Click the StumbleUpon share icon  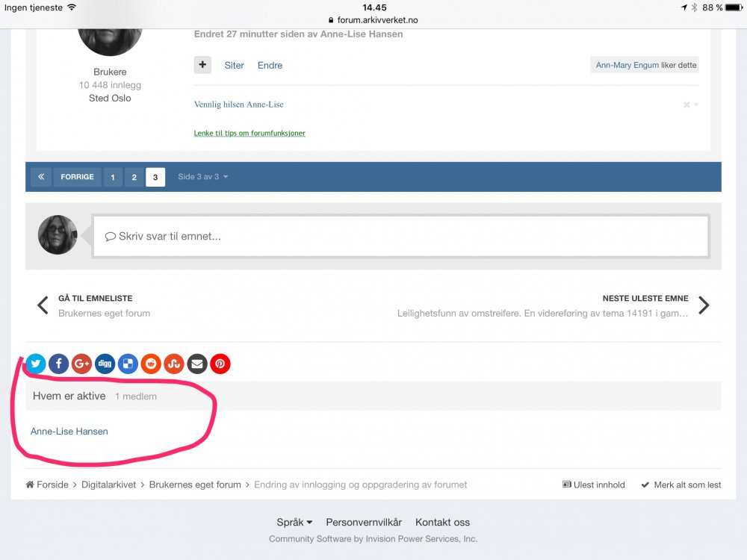coord(174,364)
